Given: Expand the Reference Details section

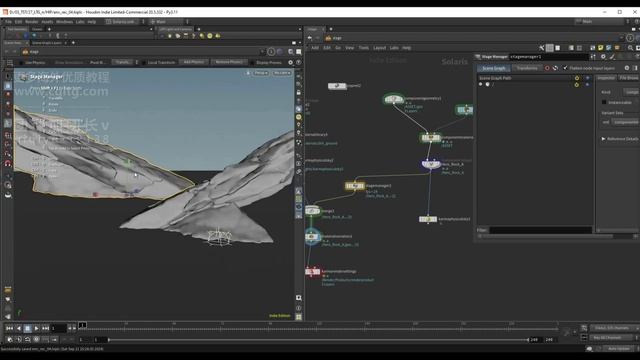Looking at the screenshot, I should (619, 139).
